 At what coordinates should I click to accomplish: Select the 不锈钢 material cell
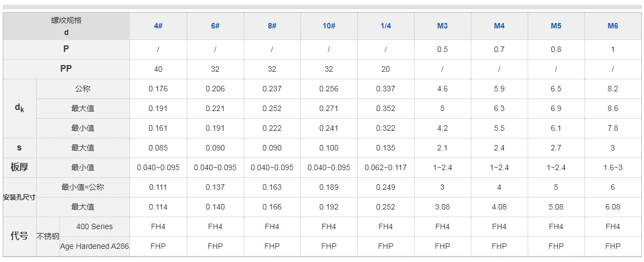[x=48, y=236]
